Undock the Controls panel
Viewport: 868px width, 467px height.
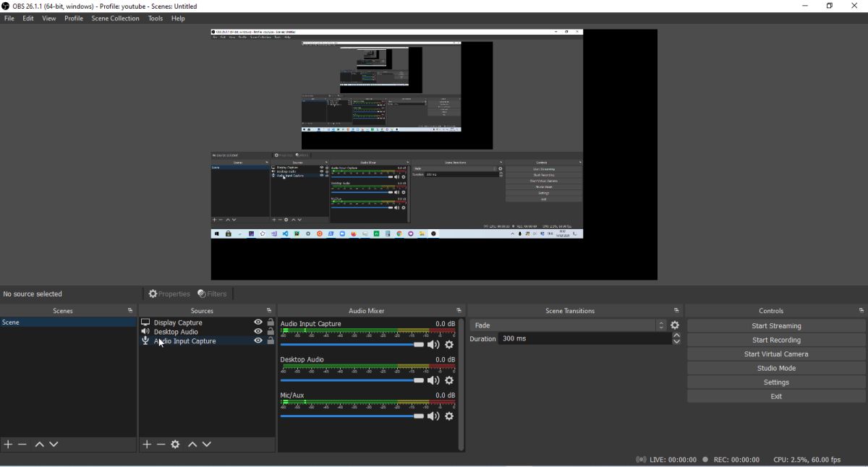tap(861, 311)
